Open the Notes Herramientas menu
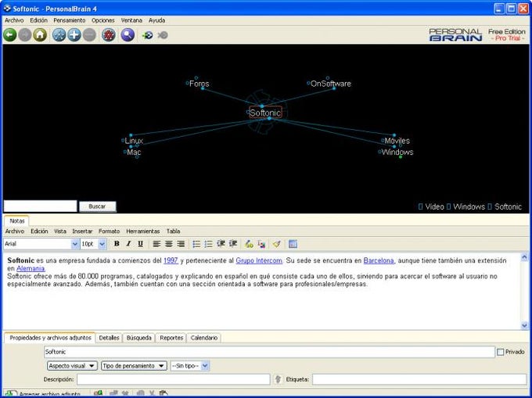Viewport: 532px width, 398px height. click(x=143, y=231)
